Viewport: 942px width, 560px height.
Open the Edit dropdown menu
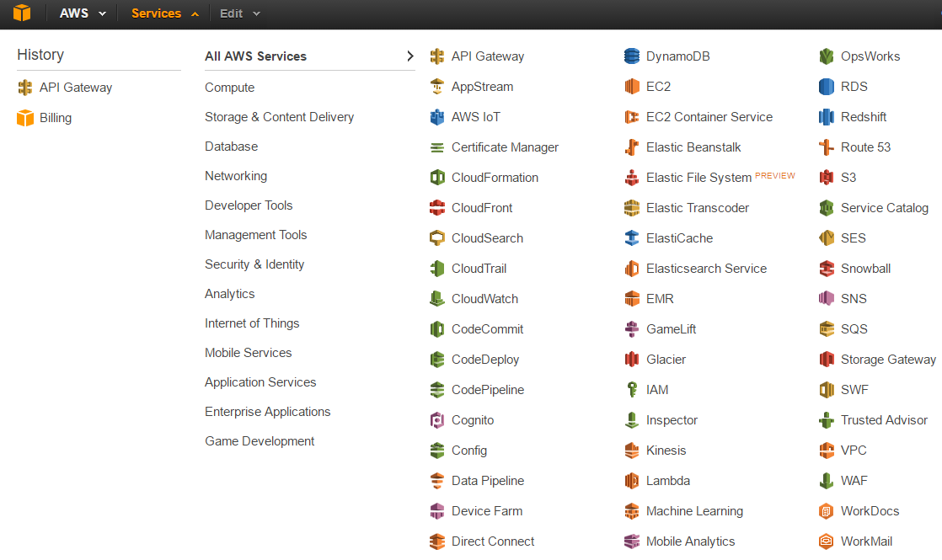239,13
